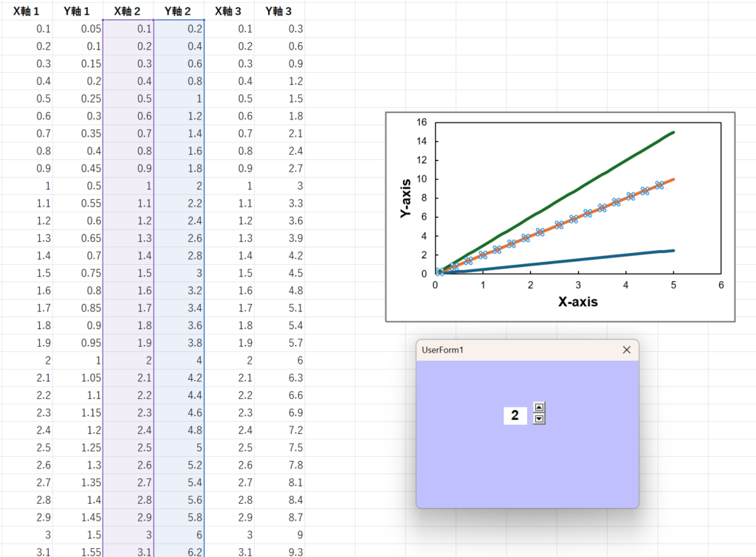Click the spin down arrow in UserForm1
The image size is (756, 557).
pos(539,419)
